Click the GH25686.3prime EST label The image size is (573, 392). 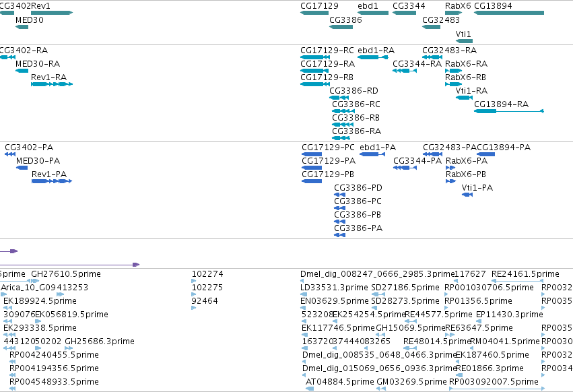pos(100,341)
